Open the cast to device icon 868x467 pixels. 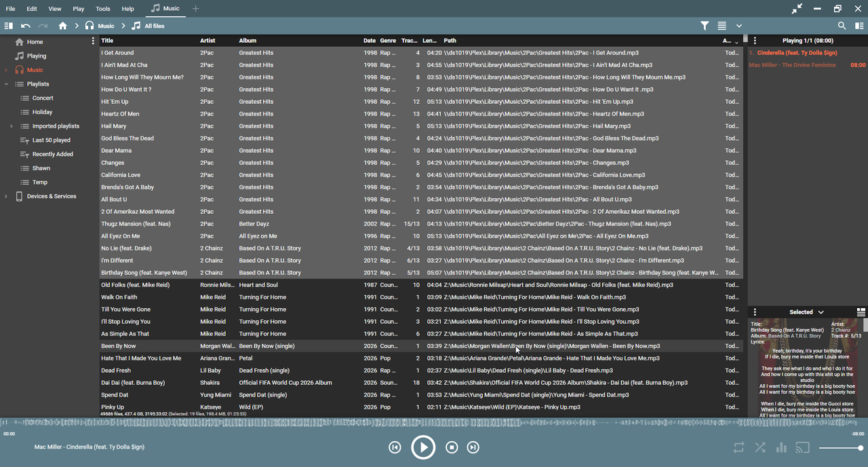coord(803,447)
